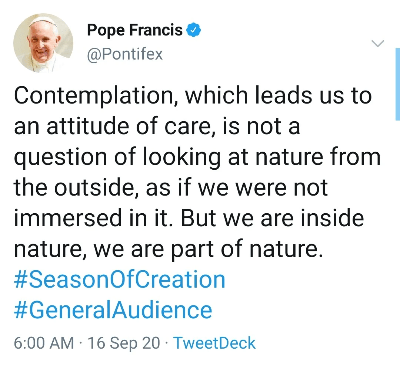400x366 pixels.
Task: Click the words 'we were not'
Action: 263,188
